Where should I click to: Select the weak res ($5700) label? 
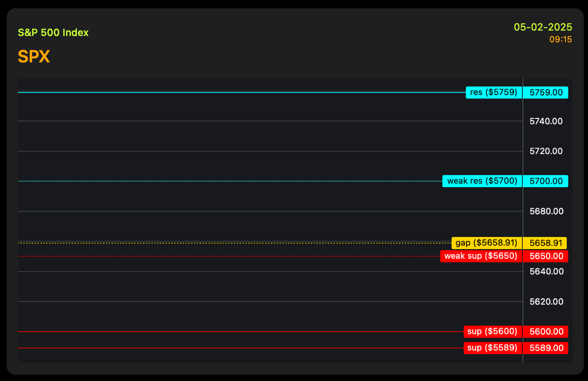tap(482, 181)
